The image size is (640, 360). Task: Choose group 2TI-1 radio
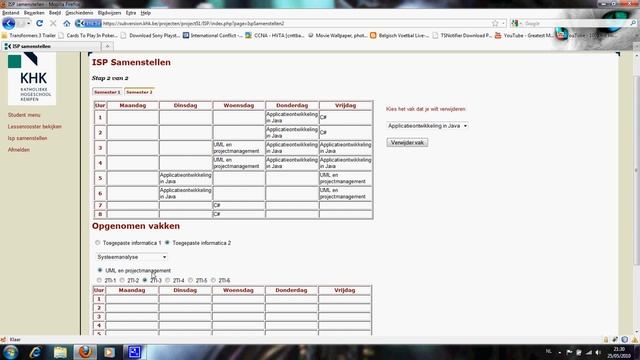[x=99, y=280]
